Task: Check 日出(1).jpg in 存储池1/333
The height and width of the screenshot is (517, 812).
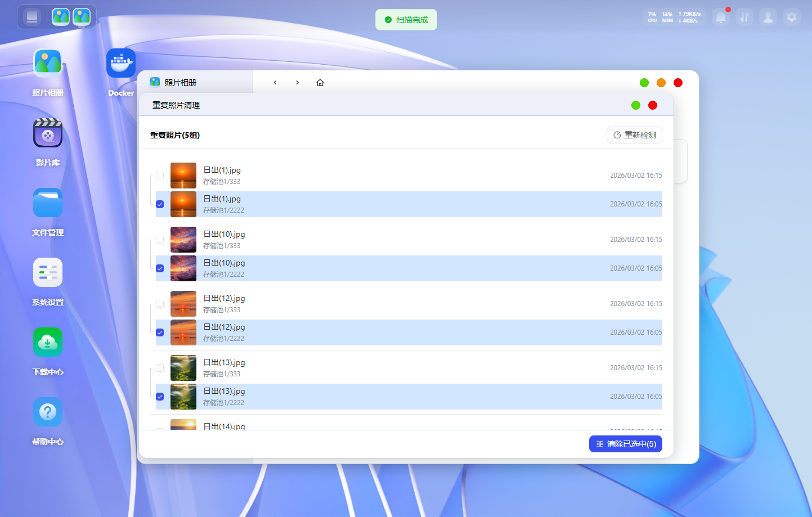Action: (160, 176)
